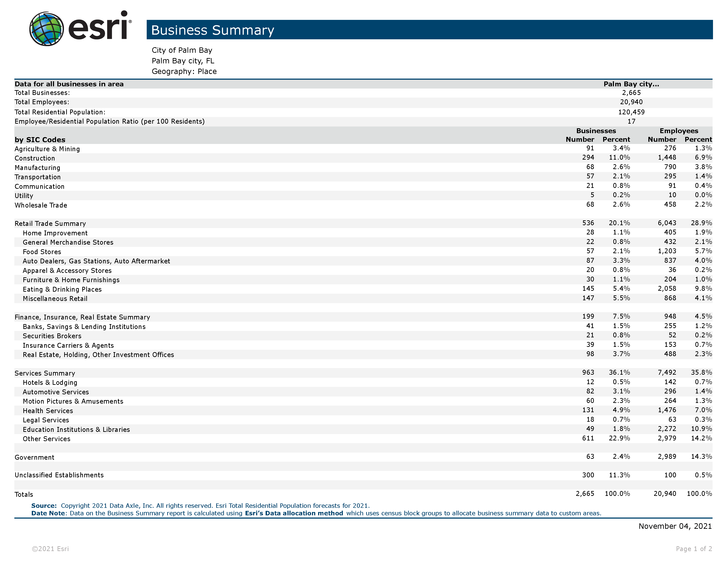
Task: Click the Businesses column group header
Action: tap(596, 131)
